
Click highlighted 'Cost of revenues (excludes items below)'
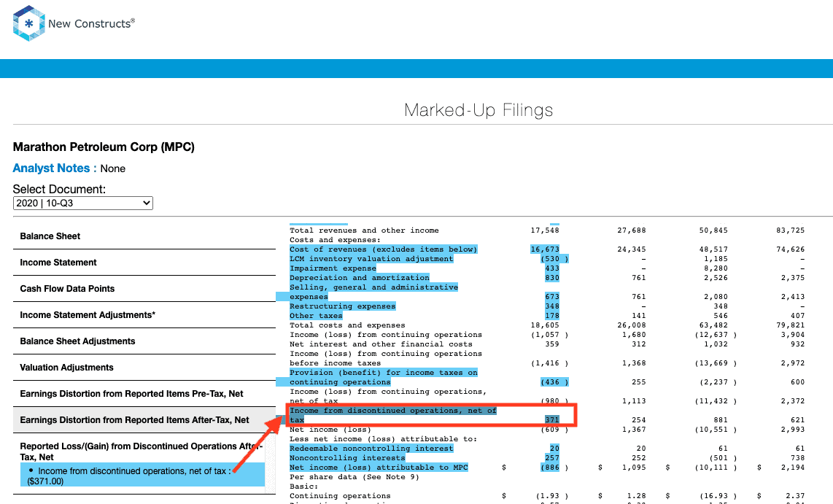[383, 249]
